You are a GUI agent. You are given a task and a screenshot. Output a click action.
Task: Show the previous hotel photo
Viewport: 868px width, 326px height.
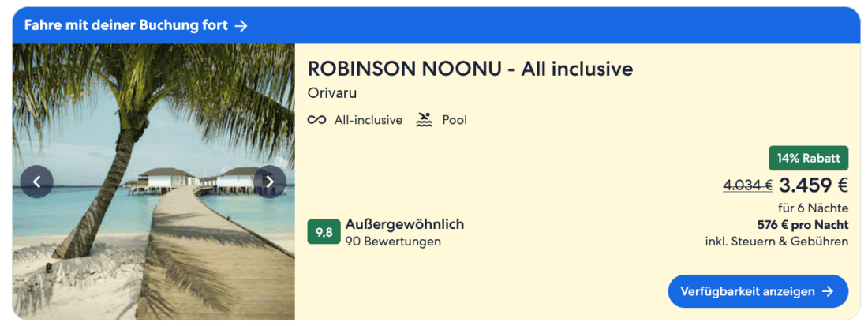point(36,182)
